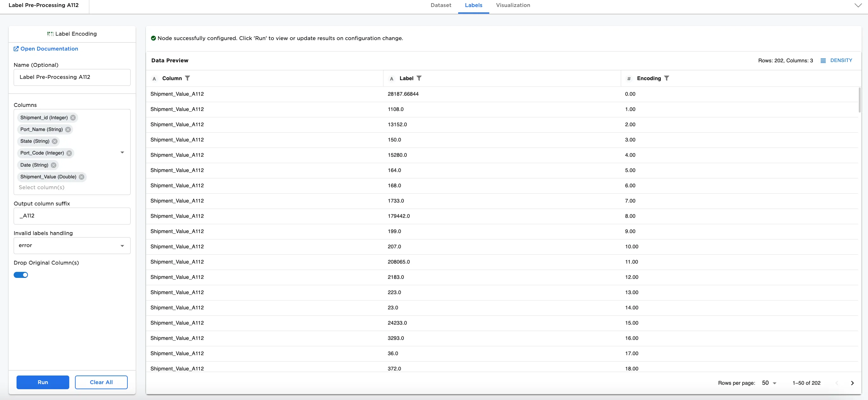This screenshot has height=400, width=868.
Task: Click the Density list icon
Action: (x=823, y=61)
